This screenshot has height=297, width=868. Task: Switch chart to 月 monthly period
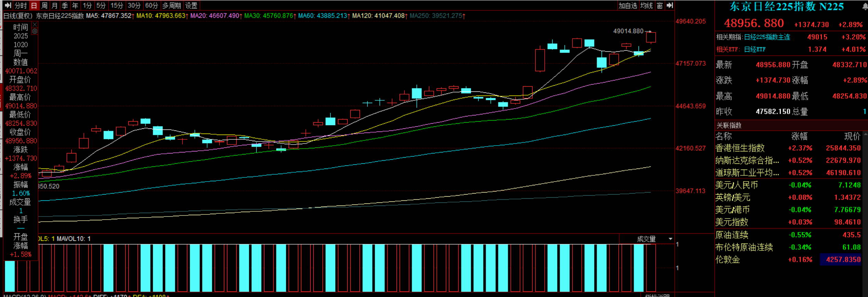click(54, 5)
